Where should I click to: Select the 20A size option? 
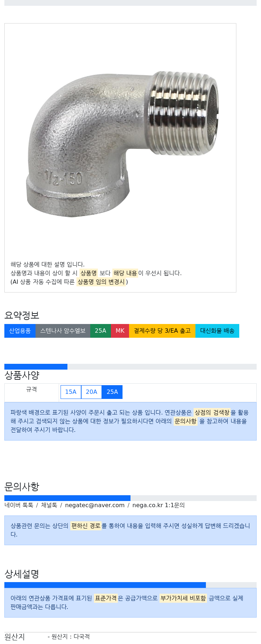[x=91, y=392]
